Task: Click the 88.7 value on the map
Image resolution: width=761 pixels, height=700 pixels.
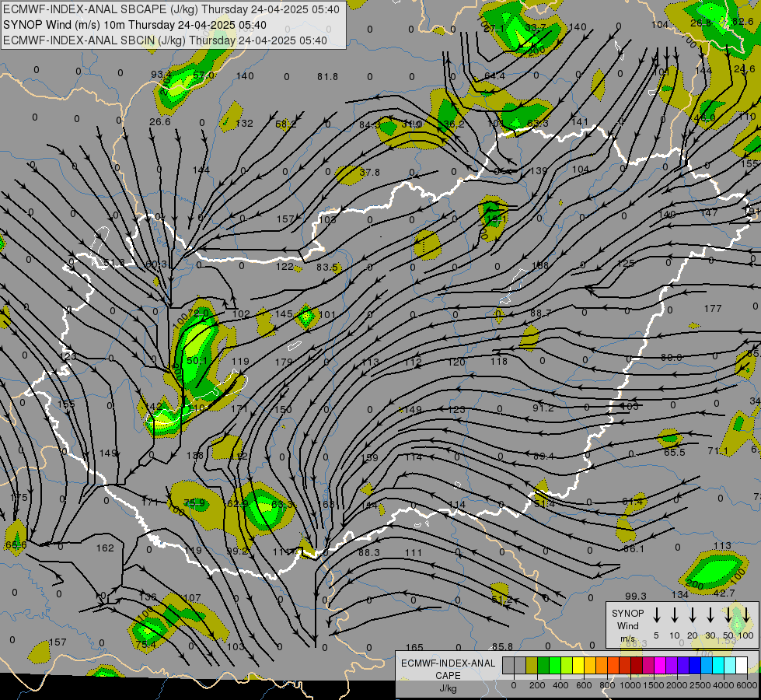Action: point(541,313)
